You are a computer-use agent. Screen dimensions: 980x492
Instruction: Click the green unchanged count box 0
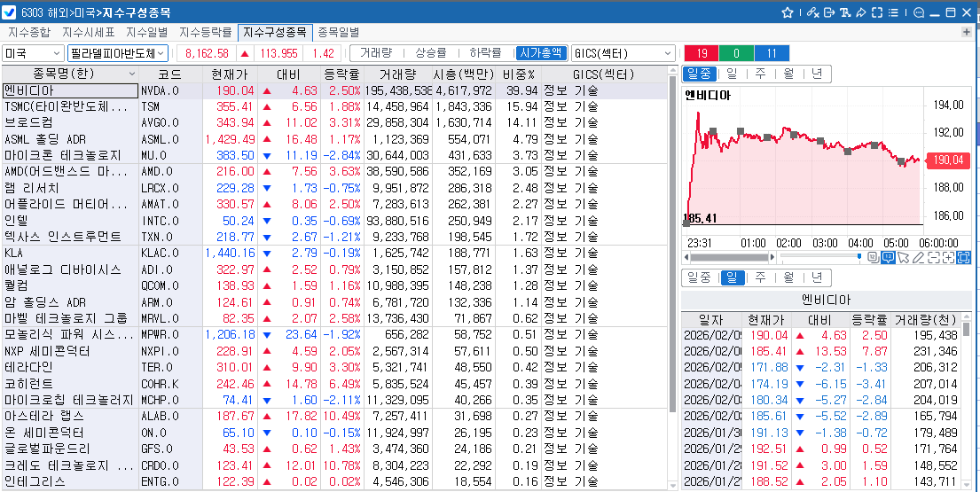(x=736, y=53)
